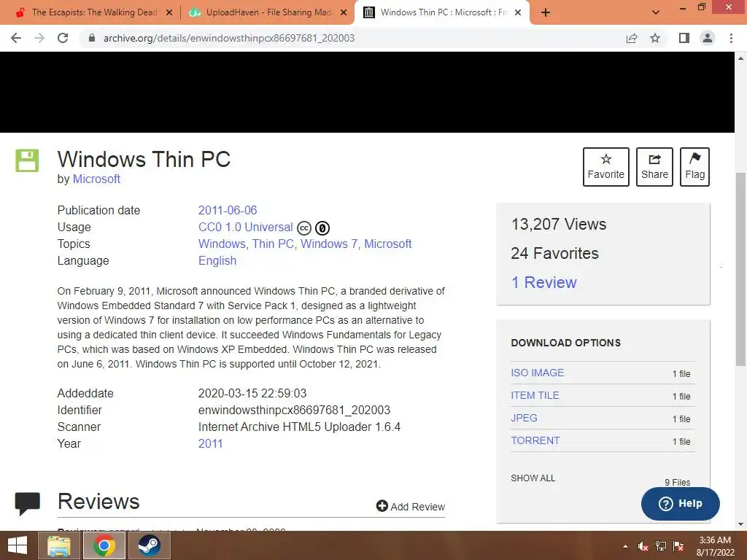Bookmark this page with star icon
The height and width of the screenshot is (560, 747).
pos(655,38)
